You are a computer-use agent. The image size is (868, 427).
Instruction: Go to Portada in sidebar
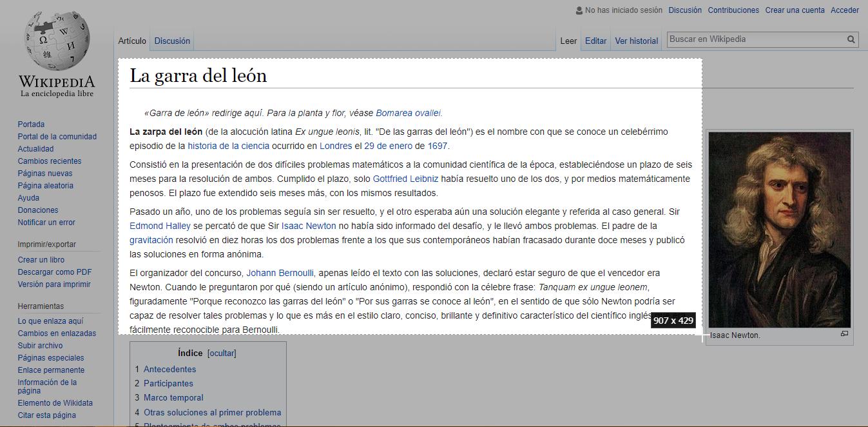tap(31, 124)
